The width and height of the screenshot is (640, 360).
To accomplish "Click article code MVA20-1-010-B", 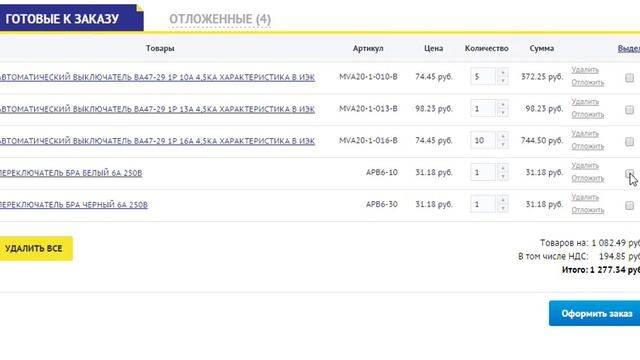I will [368, 77].
